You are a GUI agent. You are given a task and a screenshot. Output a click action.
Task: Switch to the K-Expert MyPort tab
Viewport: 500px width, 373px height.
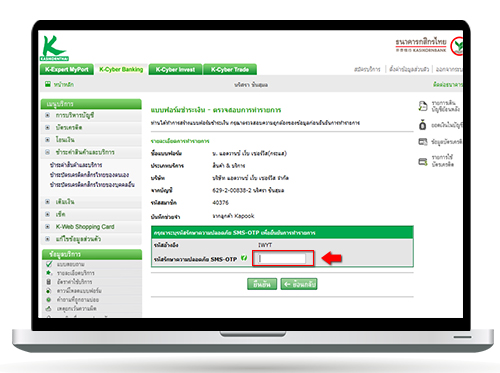tap(67, 69)
